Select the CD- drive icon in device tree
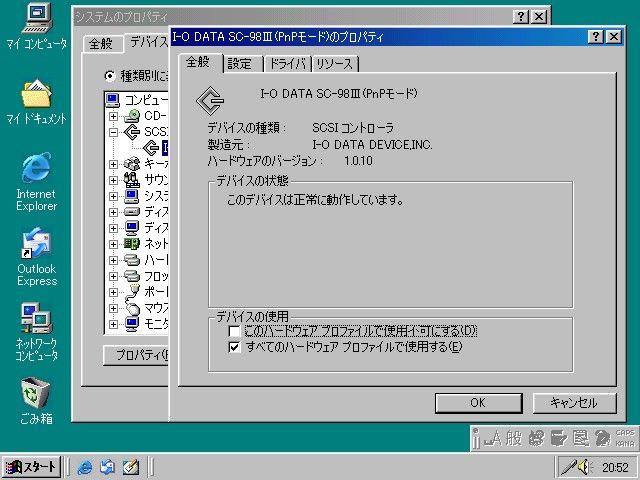 coord(132,116)
